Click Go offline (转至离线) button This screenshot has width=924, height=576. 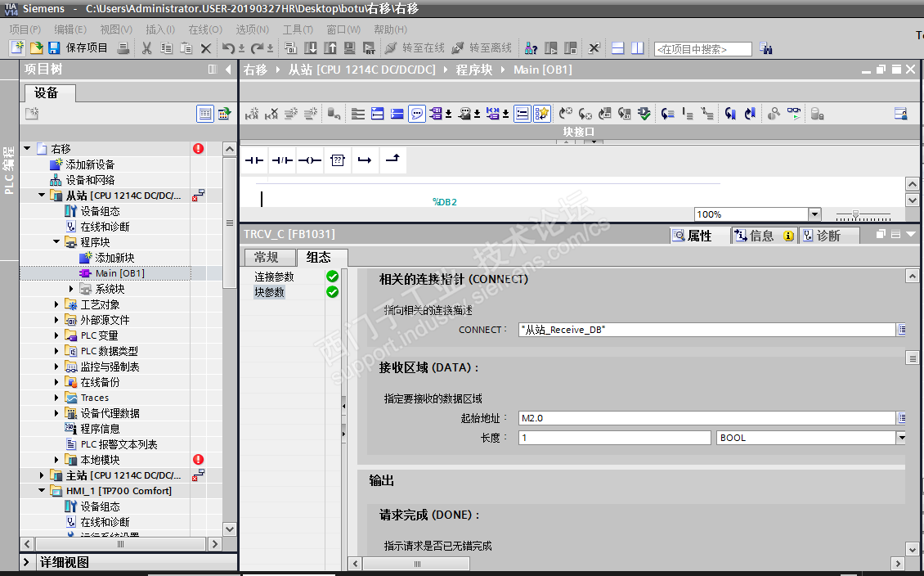pos(482,47)
